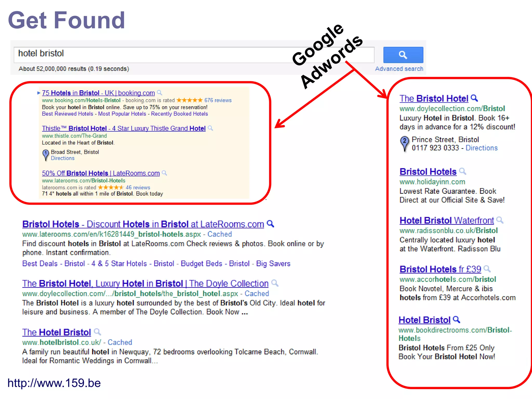Click 'About 52,000,000 results' text
Viewport: 532px width, 399px height.
(x=74, y=69)
